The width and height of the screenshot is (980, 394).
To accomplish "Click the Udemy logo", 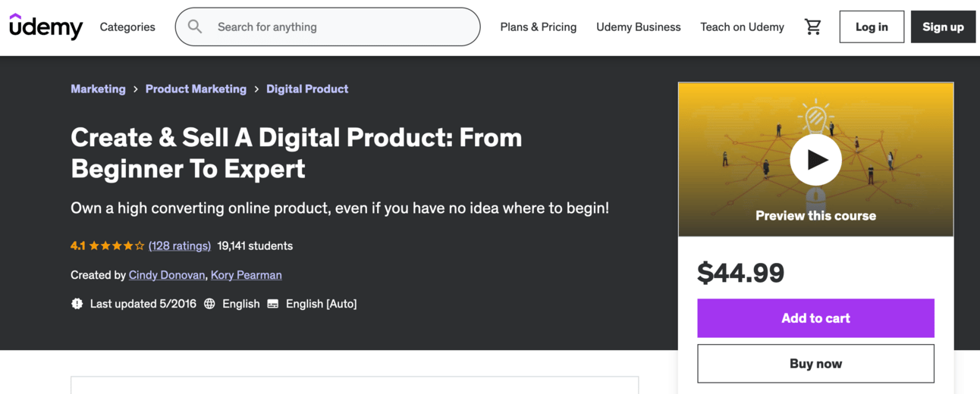I will 46,27.
